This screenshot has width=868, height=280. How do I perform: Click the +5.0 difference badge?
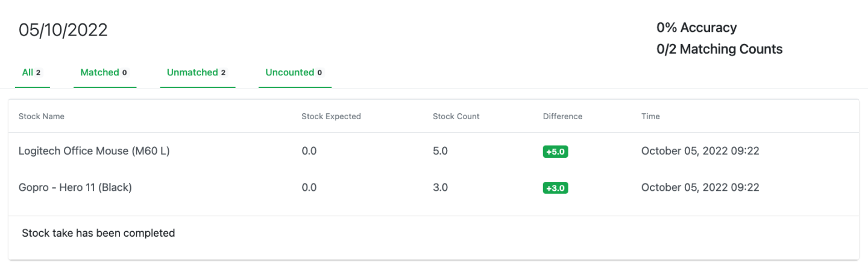click(555, 152)
